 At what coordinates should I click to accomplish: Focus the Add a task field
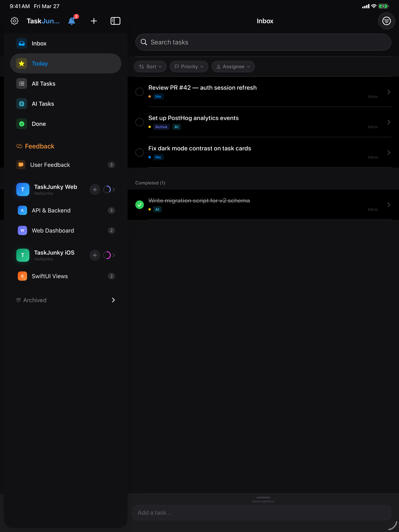pos(261,513)
